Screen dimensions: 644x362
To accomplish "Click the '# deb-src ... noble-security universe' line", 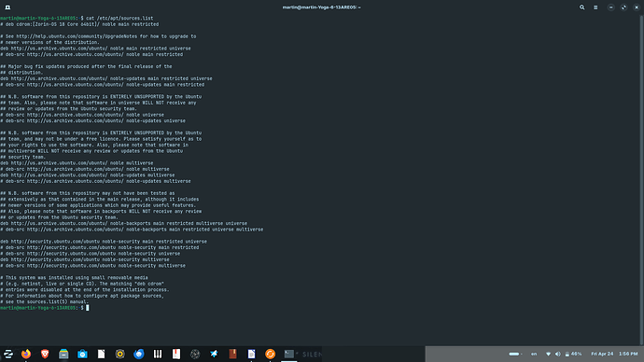I will pos(90,254).
